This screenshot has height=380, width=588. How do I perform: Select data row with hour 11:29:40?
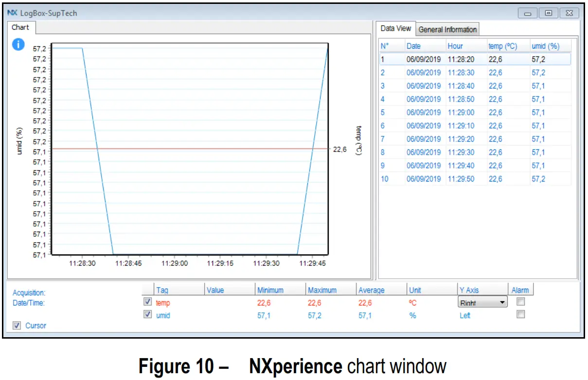475,165
